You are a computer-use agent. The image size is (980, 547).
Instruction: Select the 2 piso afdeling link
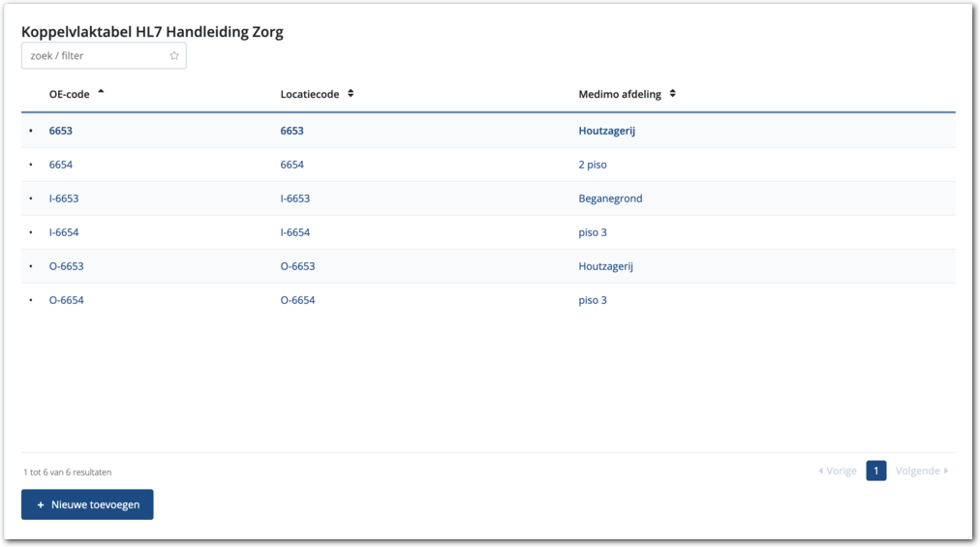593,165
